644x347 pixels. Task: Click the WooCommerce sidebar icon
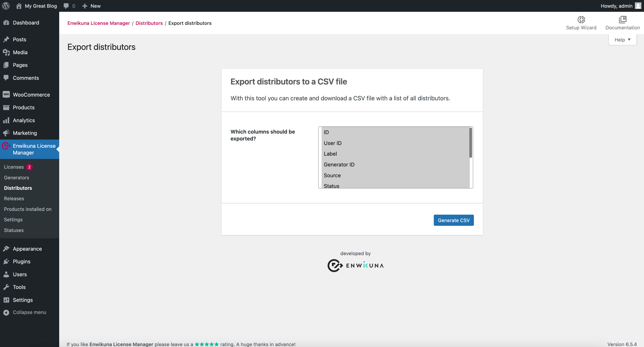6,94
